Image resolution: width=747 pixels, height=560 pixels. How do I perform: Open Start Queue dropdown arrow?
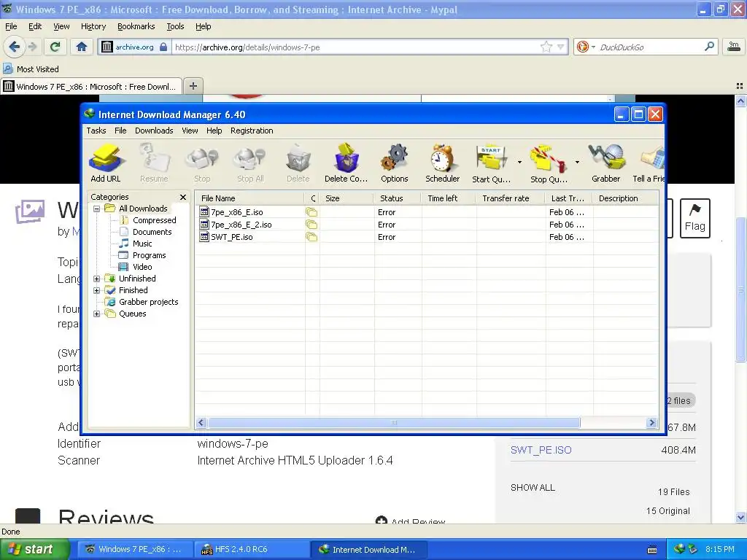click(519, 163)
